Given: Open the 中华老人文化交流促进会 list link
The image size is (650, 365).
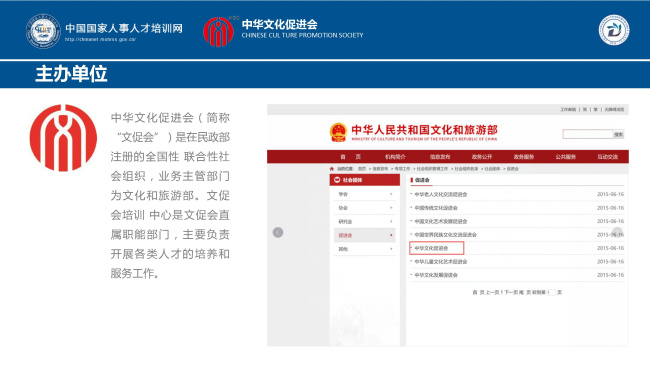Looking at the screenshot, I should (441, 194).
